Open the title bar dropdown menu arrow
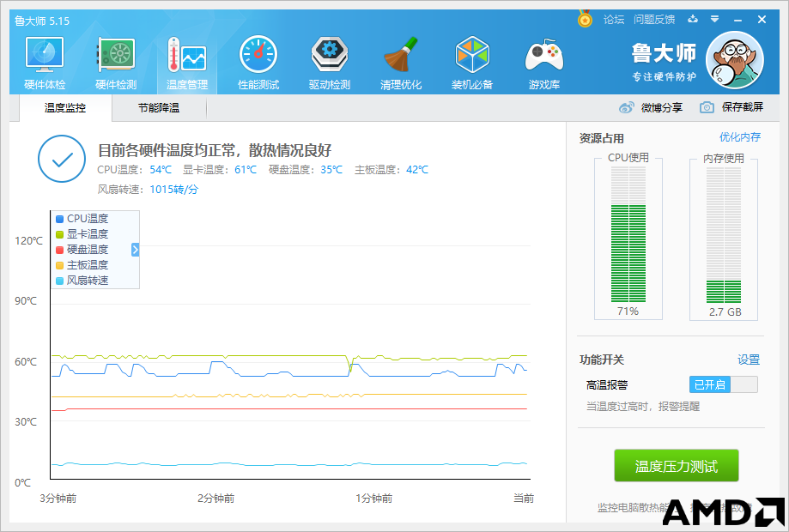 click(714, 19)
